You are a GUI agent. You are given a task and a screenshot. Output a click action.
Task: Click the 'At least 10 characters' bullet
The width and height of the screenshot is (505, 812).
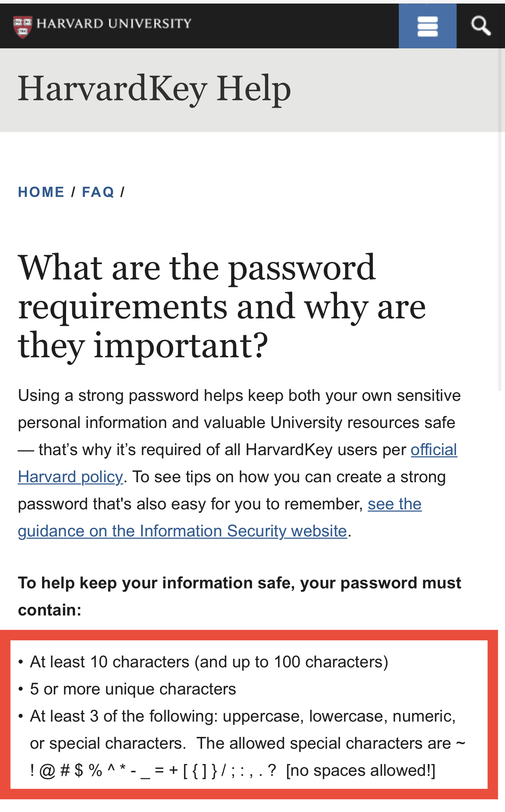click(x=209, y=662)
